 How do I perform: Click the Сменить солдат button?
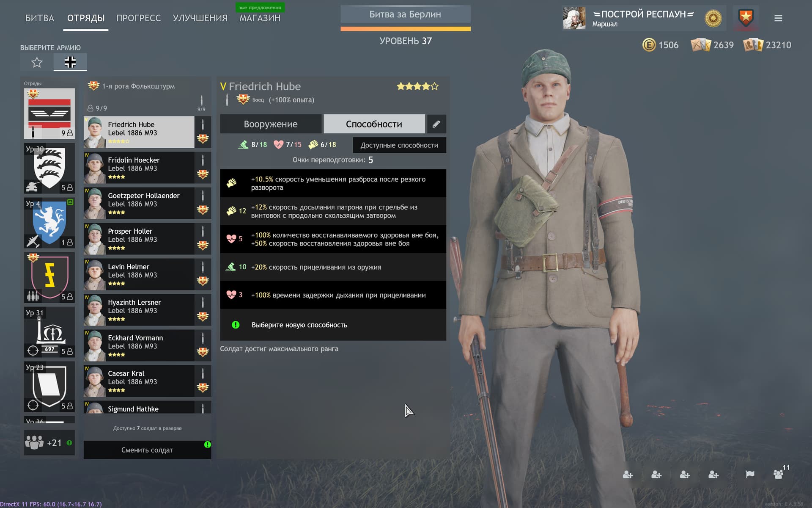pos(147,450)
